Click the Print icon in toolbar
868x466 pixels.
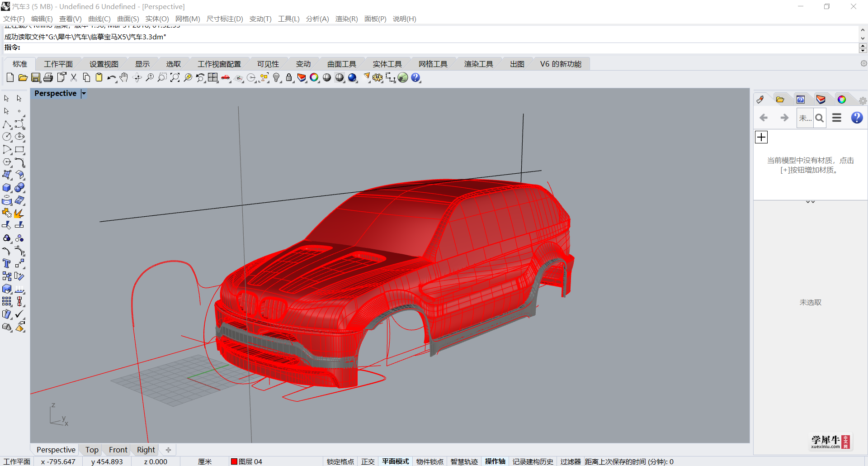(x=48, y=78)
